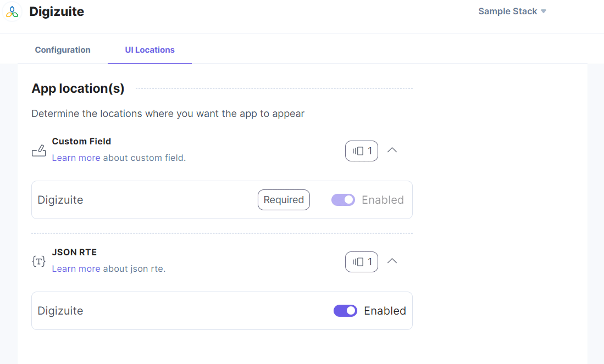Switch to the Configuration tab
Image resolution: width=604 pixels, height=364 pixels.
coord(63,50)
